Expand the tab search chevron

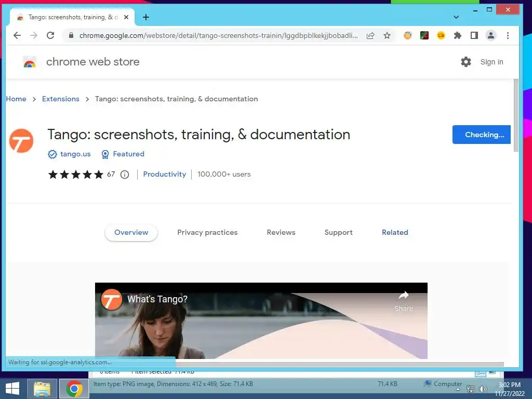click(456, 17)
